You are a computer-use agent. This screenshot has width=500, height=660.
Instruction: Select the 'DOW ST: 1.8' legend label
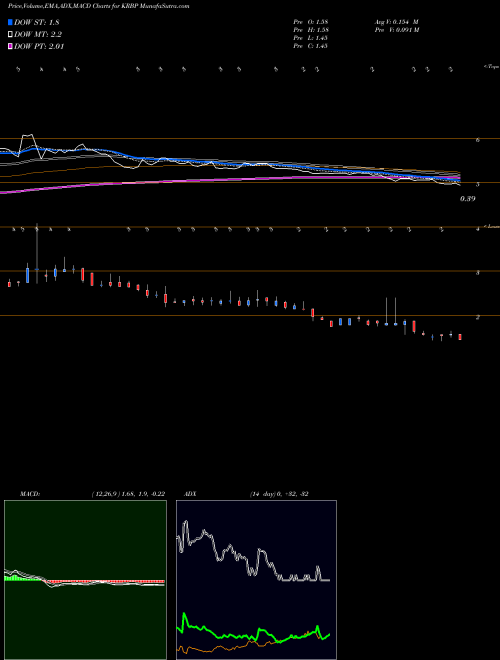click(37, 22)
